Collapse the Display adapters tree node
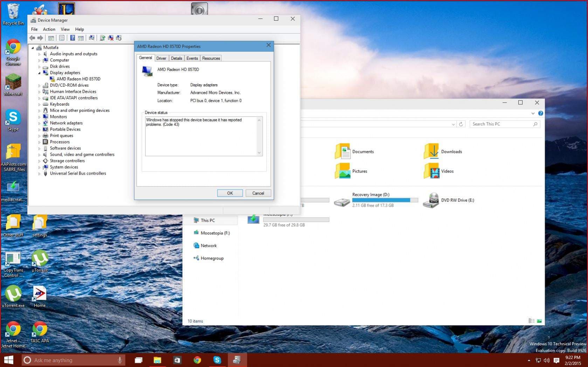 point(39,73)
